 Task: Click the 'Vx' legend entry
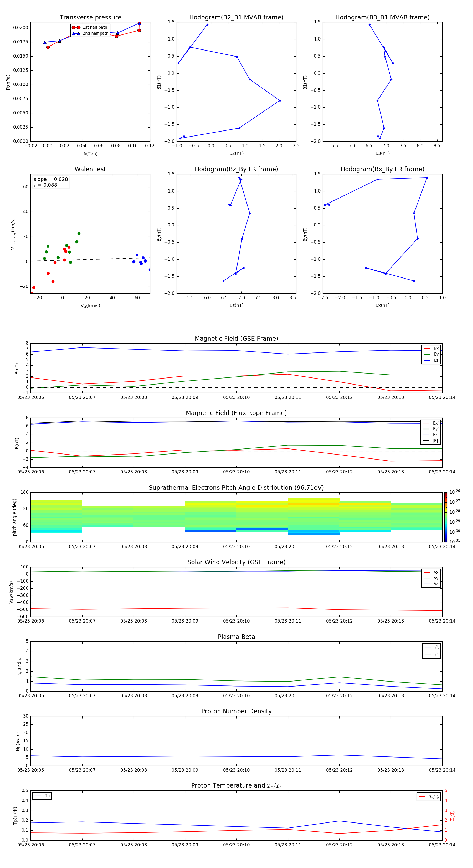431,573
